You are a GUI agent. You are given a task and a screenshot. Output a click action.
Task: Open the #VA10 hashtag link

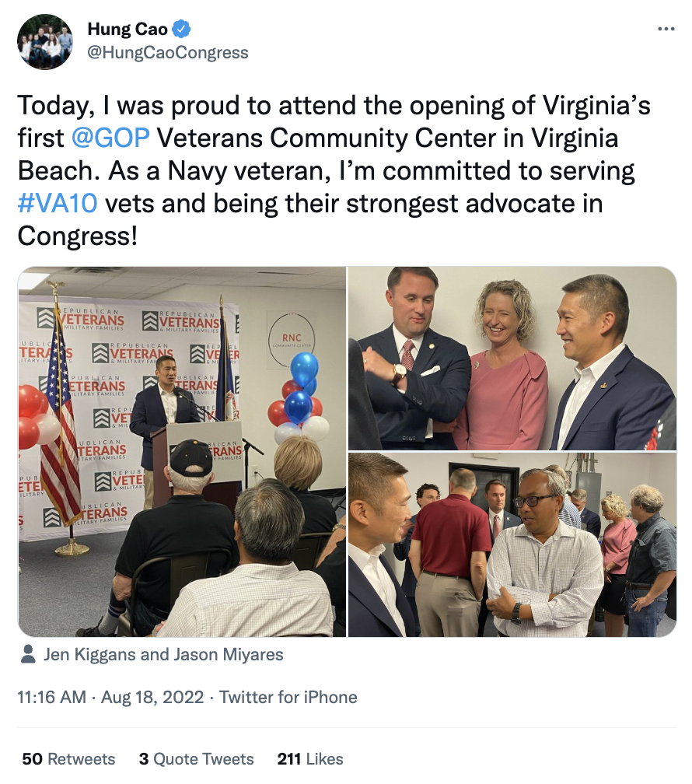coord(58,204)
